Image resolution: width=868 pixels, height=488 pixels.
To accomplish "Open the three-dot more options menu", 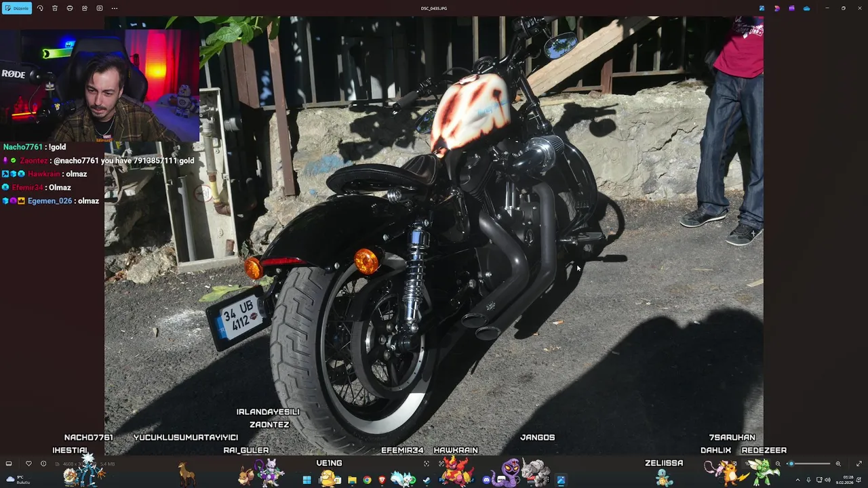I will (x=115, y=8).
